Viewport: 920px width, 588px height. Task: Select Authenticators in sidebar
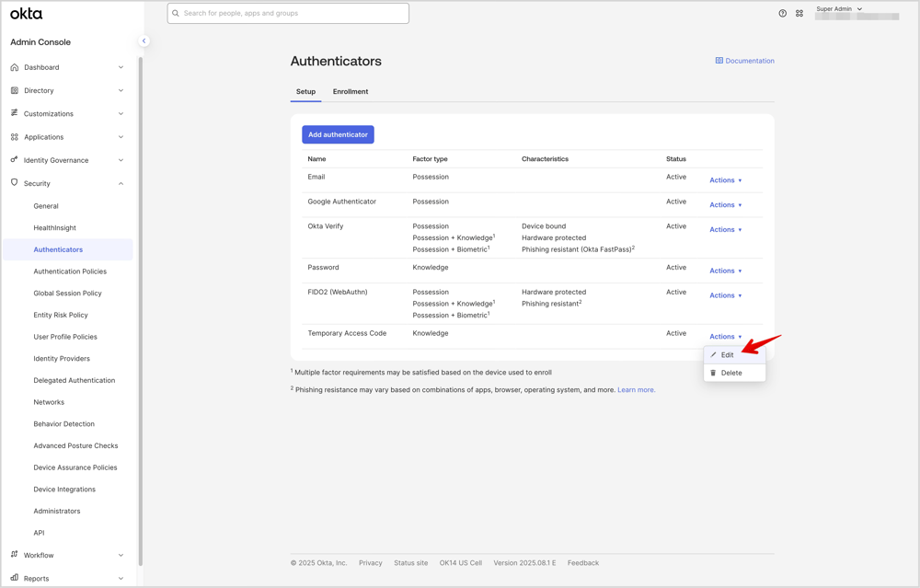[x=68, y=249]
